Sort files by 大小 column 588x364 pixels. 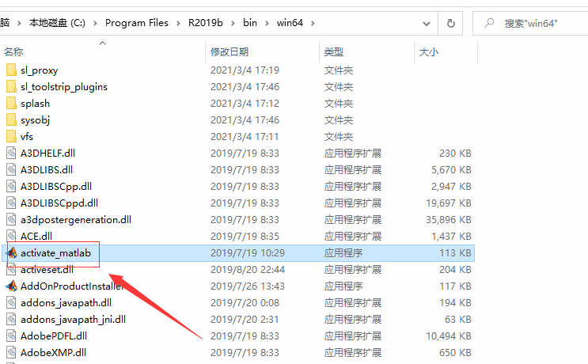coord(429,51)
